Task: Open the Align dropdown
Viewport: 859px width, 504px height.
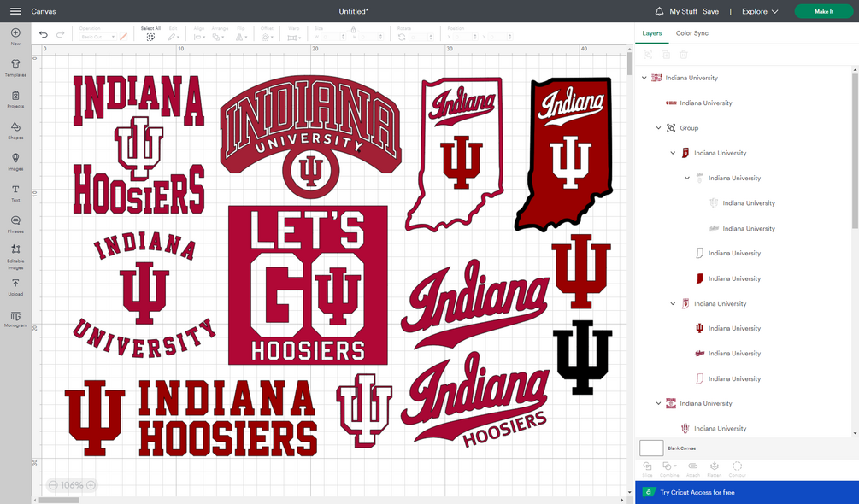Action: click(x=199, y=37)
